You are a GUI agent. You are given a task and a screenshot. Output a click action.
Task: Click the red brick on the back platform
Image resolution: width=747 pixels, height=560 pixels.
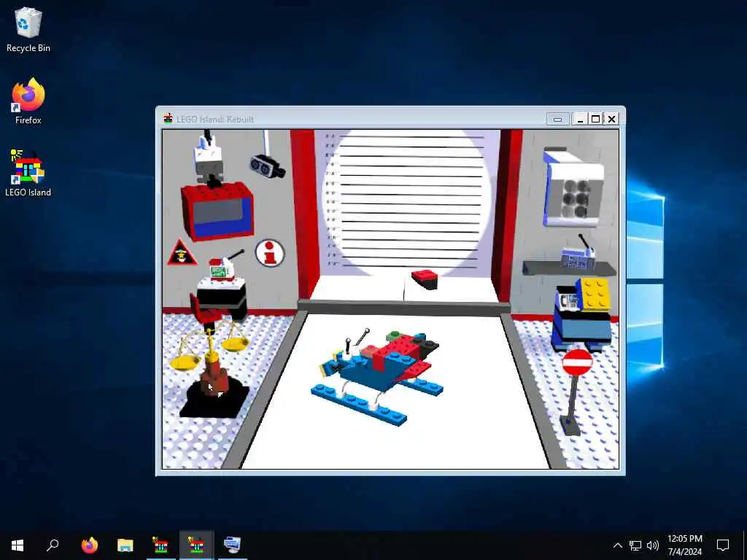(425, 279)
